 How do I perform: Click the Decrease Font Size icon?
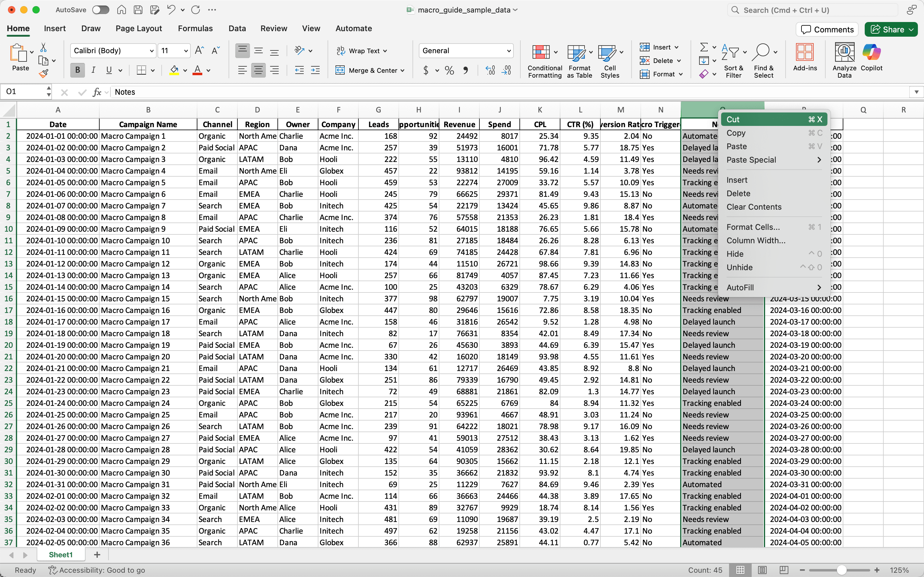click(x=215, y=50)
